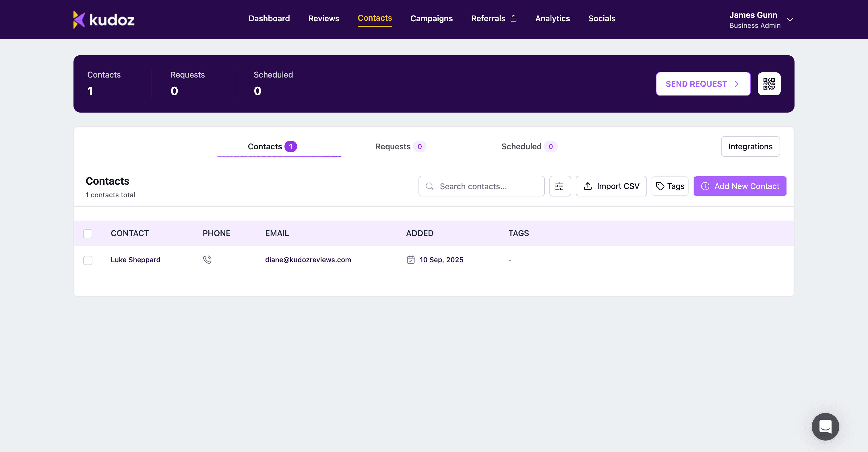Check the Luke Sheppard row checkbox
The height and width of the screenshot is (452, 868).
(x=88, y=260)
